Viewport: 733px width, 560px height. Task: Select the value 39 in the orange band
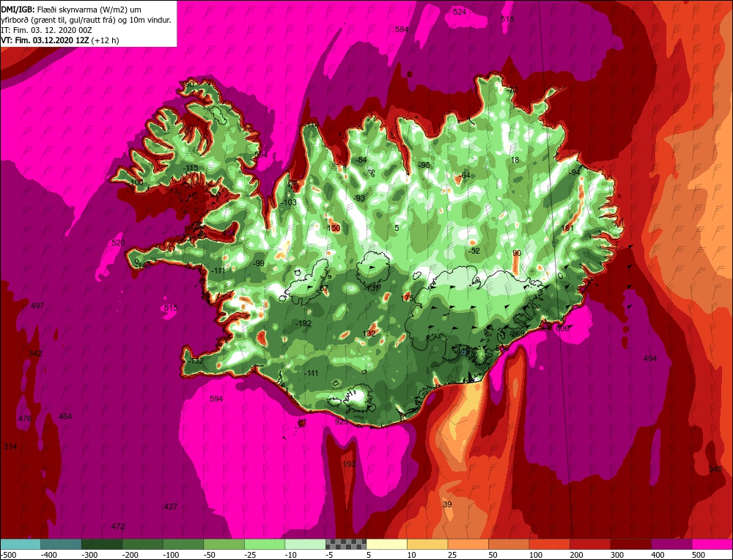(447, 504)
